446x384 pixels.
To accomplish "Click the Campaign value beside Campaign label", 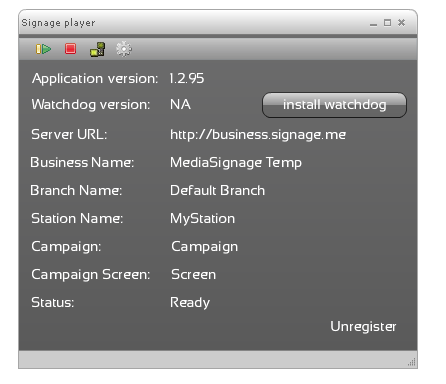I will [205, 247].
